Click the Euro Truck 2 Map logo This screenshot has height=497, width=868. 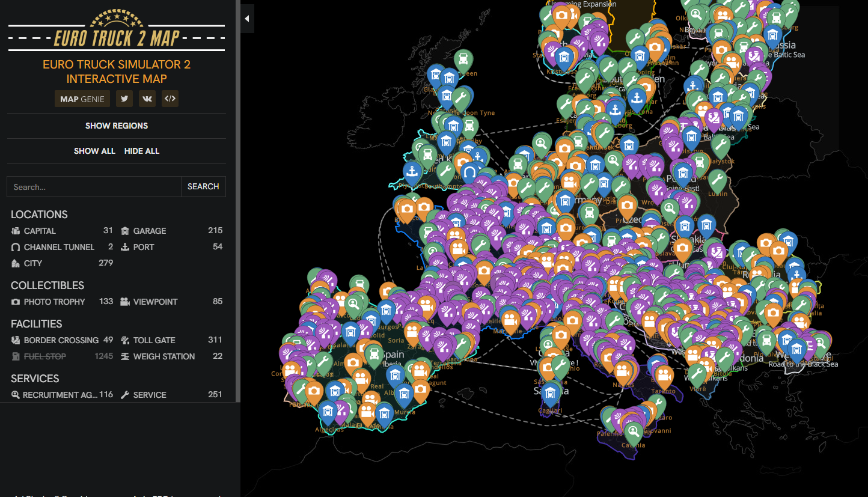[x=117, y=31]
